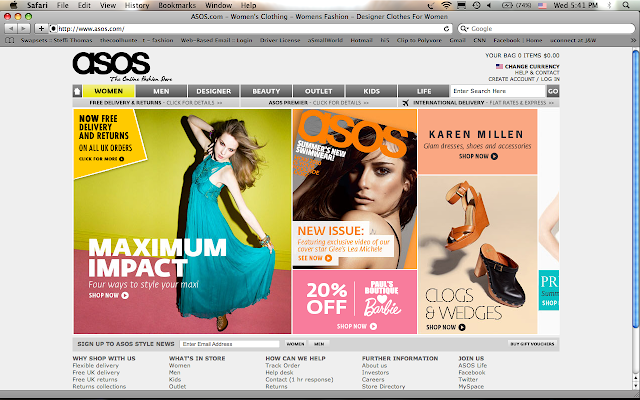Click CHANGE CURRENCY link
The image size is (640, 400).
point(532,67)
